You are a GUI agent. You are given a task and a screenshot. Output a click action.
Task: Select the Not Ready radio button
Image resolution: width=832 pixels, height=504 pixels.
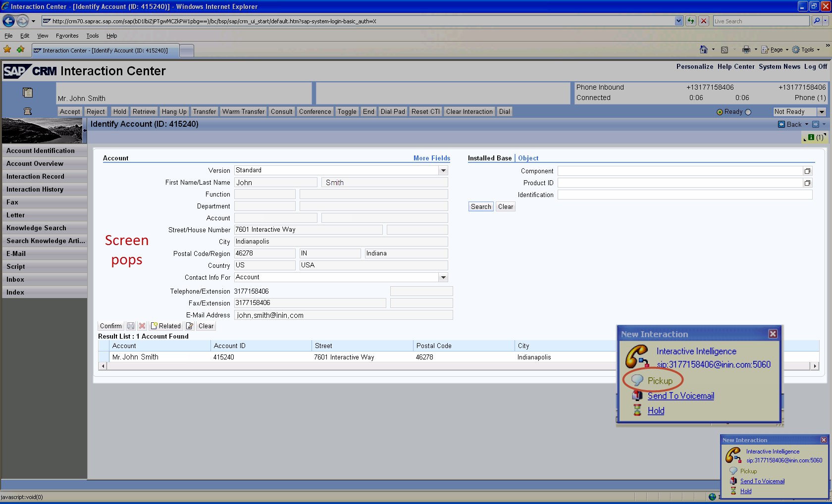point(747,112)
